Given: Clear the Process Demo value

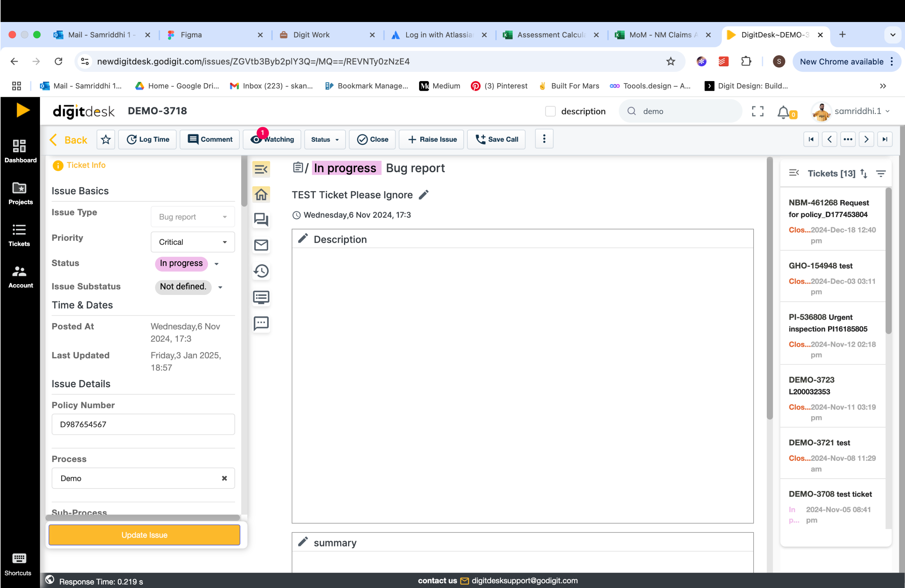Looking at the screenshot, I should tap(224, 478).
